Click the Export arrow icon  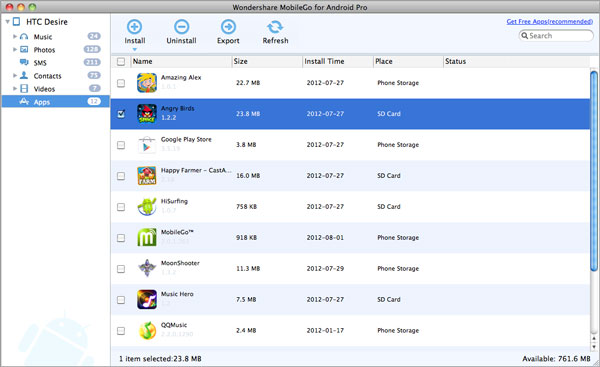point(228,27)
